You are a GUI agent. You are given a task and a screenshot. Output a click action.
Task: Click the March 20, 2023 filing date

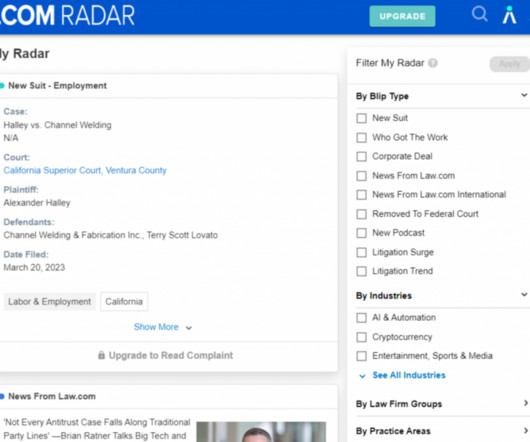[x=34, y=267]
